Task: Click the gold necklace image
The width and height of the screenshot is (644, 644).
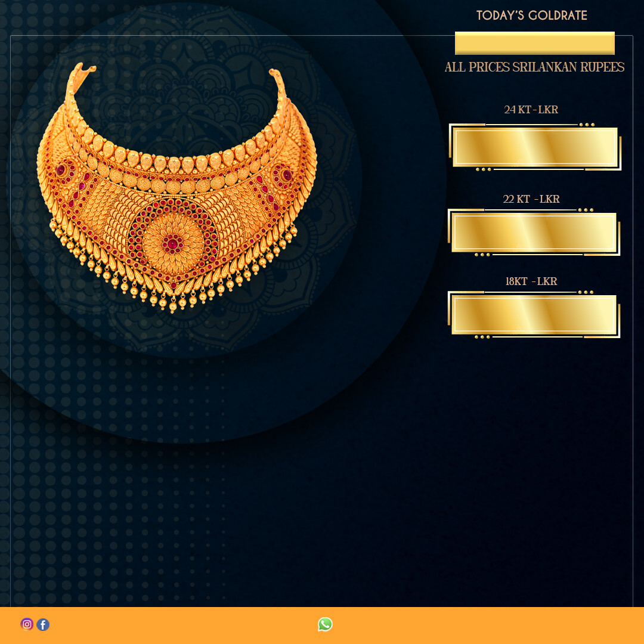Action: 177,187
